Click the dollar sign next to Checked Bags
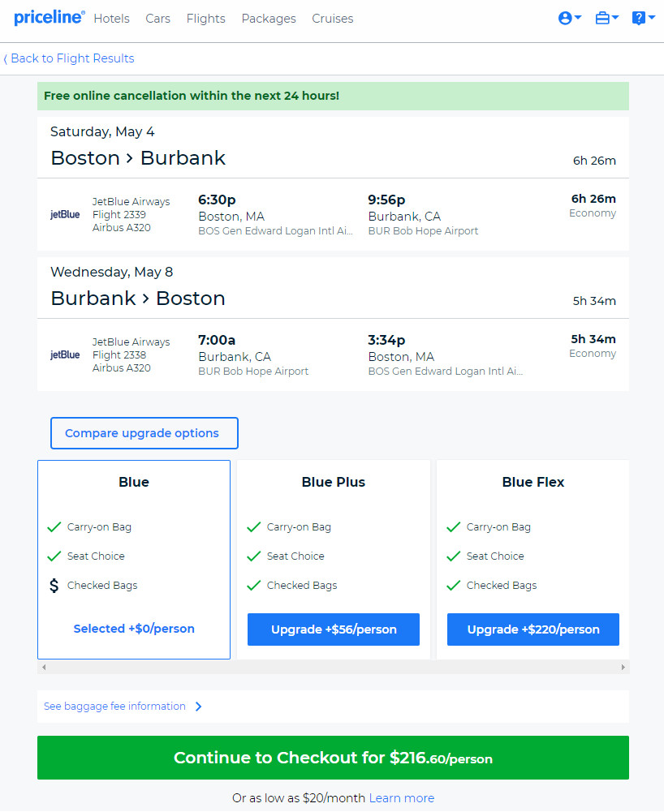 (x=54, y=585)
